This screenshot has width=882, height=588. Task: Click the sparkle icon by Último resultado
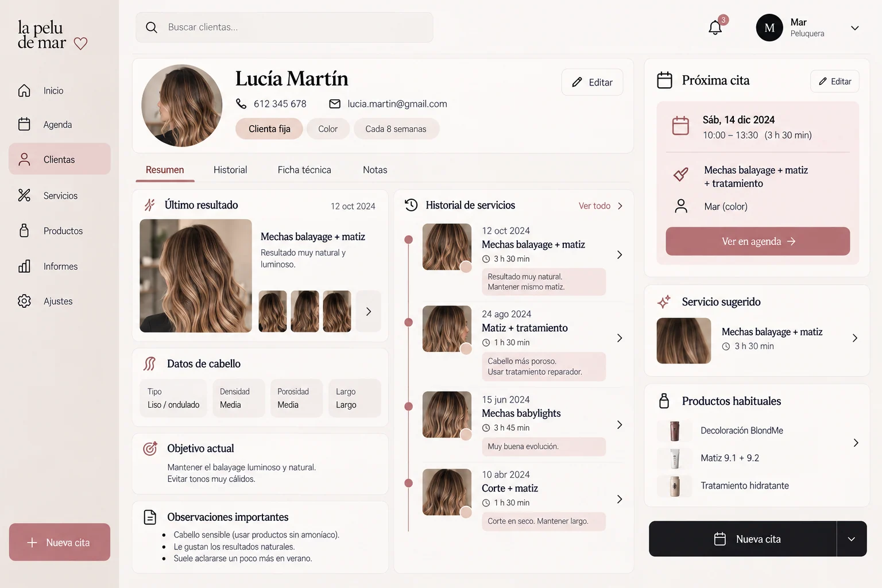pyautogui.click(x=149, y=205)
